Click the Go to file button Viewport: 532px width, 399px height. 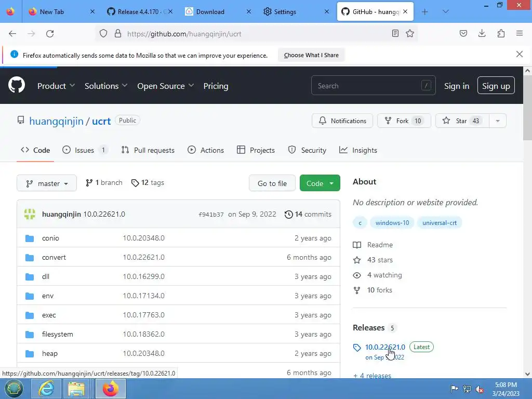click(x=272, y=183)
